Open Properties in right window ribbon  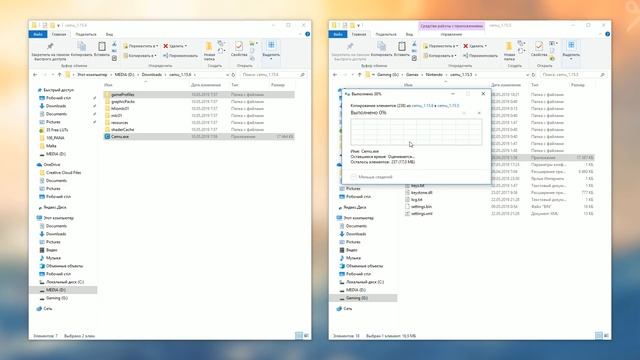click(539, 49)
